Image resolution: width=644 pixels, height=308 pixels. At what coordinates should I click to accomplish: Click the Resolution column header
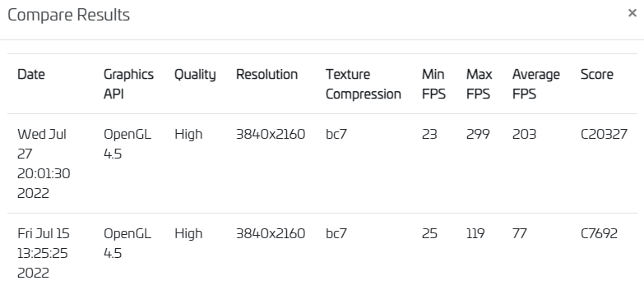(x=267, y=75)
